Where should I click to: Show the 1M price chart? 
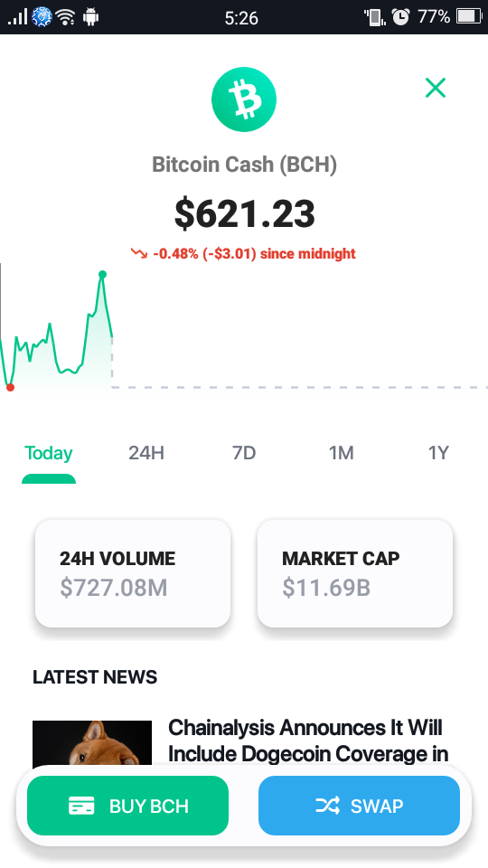click(x=342, y=453)
